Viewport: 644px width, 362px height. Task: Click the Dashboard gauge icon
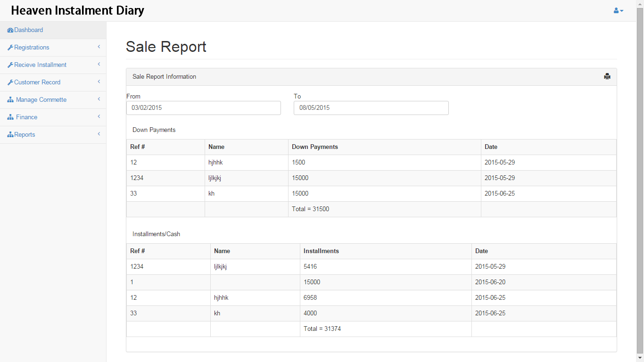point(10,30)
